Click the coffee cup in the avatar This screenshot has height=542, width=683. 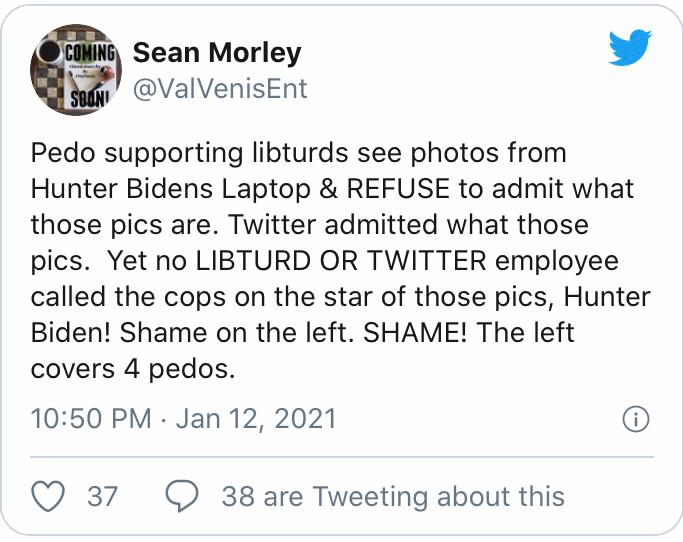pyautogui.click(x=49, y=51)
